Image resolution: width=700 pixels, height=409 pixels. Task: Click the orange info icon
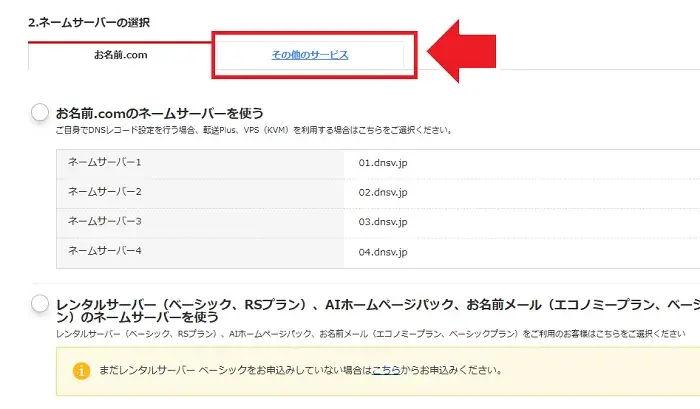click(81, 371)
